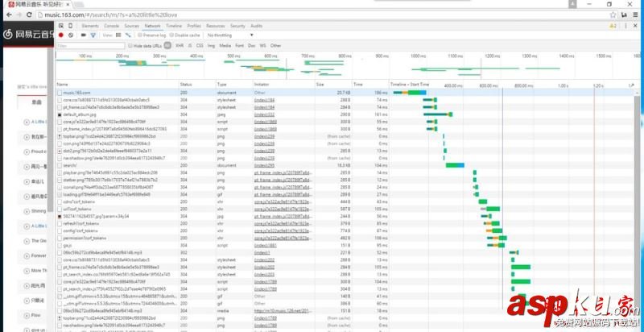Screen dimensions: 644x332
Task: Clear the network log
Action: [71, 35]
